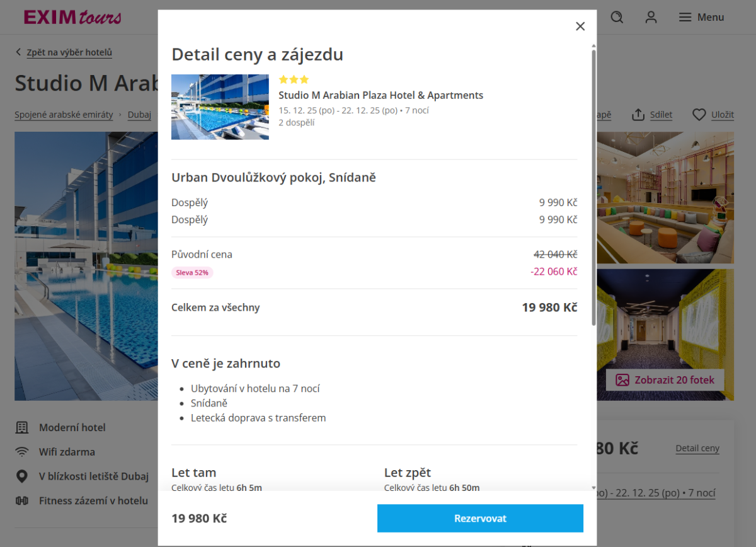Click the dialog's vertical scrollbar
Screen dimensions: 756x547
coord(593,189)
